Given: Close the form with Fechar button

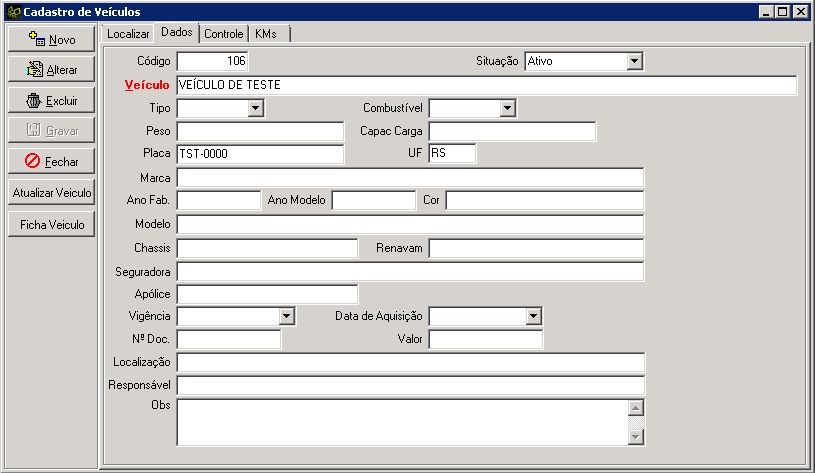Looking at the screenshot, I should [x=51, y=161].
